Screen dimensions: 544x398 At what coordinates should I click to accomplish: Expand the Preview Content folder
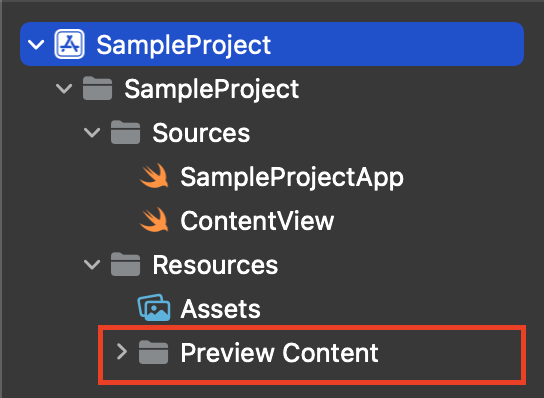pyautogui.click(x=122, y=352)
